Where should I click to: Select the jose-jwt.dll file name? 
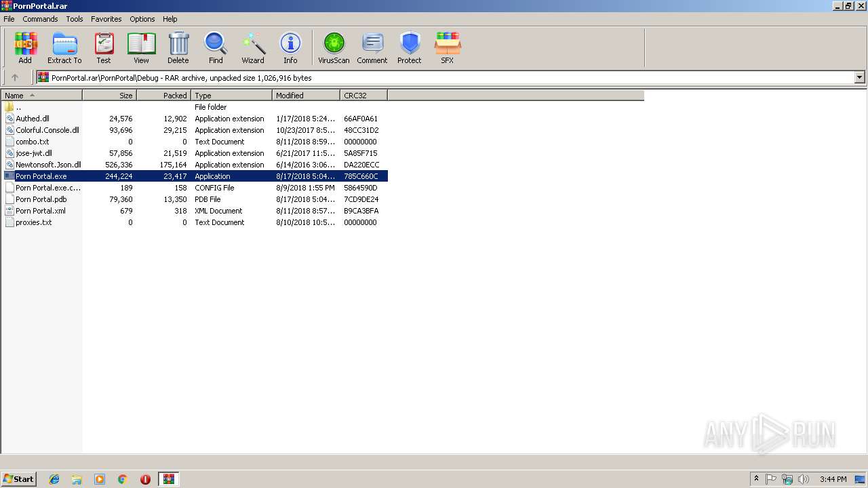click(34, 153)
